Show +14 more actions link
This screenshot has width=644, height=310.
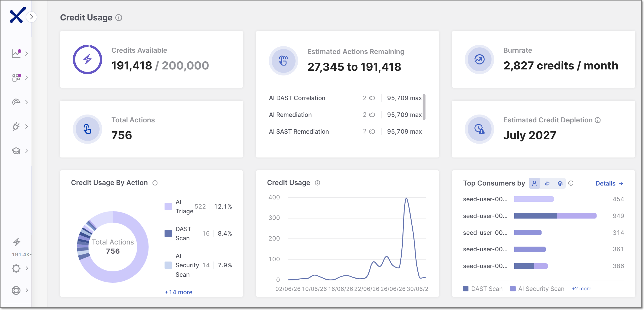click(178, 292)
